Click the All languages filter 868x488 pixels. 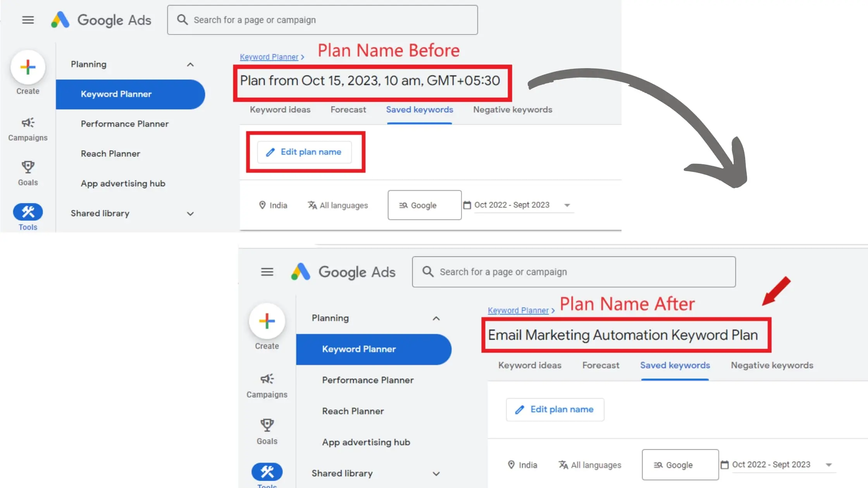pyautogui.click(x=338, y=205)
